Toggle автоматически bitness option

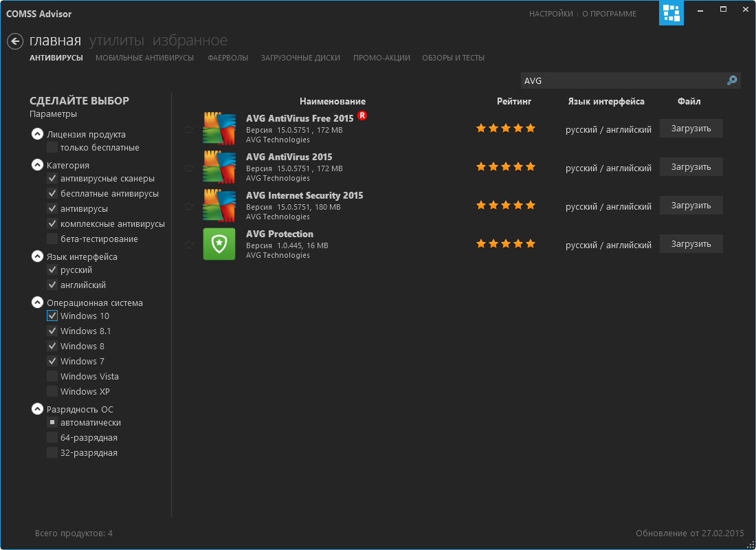(x=52, y=422)
